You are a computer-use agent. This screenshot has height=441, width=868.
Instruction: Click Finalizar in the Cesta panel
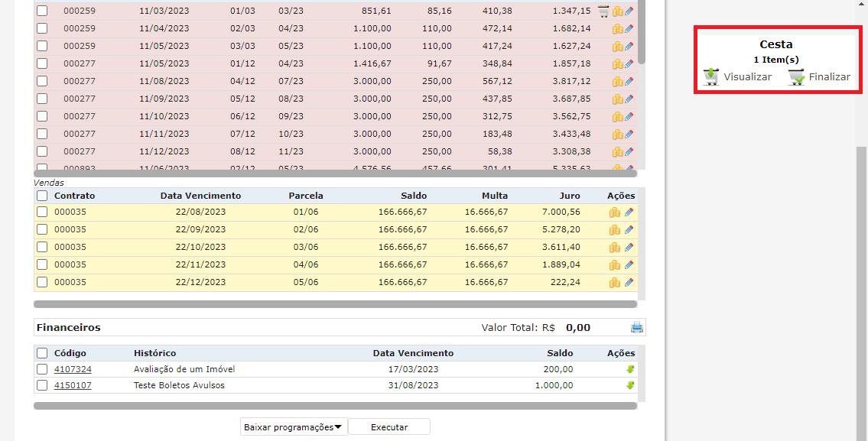point(819,77)
